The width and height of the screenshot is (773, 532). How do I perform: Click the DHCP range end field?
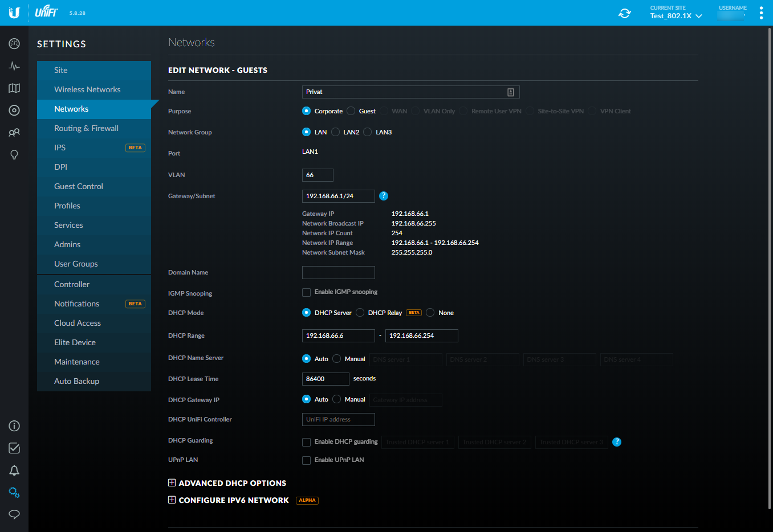coord(422,336)
